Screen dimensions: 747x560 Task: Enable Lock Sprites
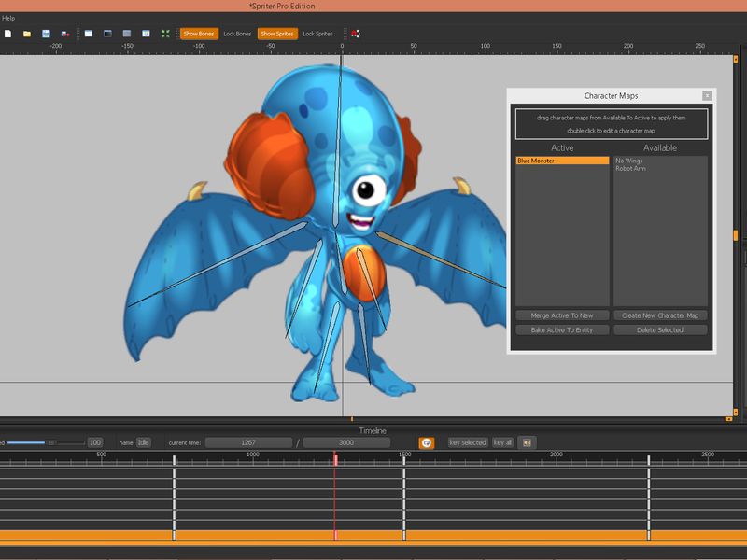(317, 34)
